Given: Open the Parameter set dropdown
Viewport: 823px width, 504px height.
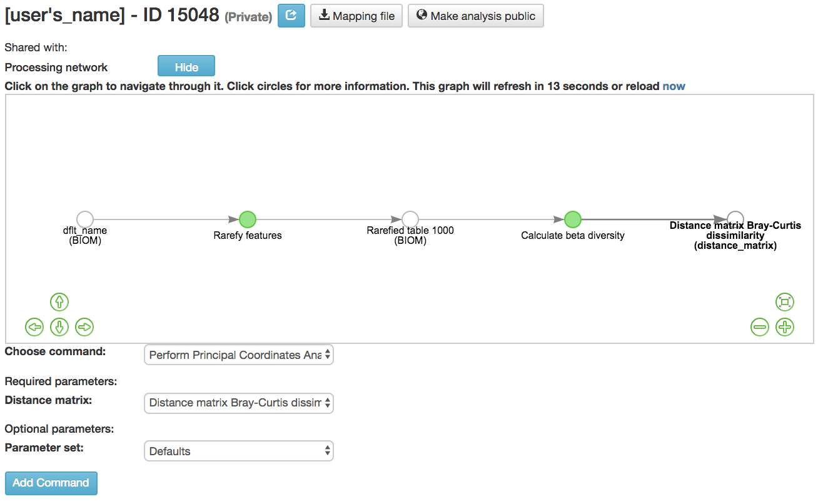Looking at the screenshot, I should (x=238, y=451).
